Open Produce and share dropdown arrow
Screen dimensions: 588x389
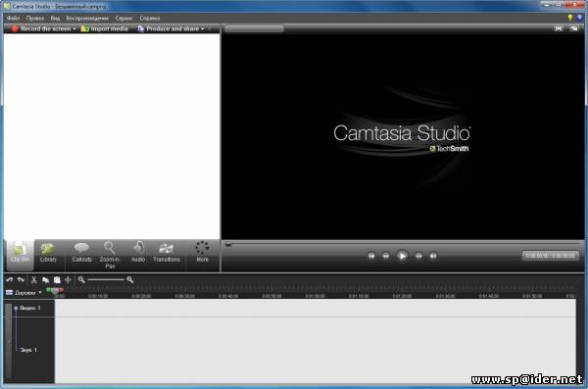[x=203, y=28]
